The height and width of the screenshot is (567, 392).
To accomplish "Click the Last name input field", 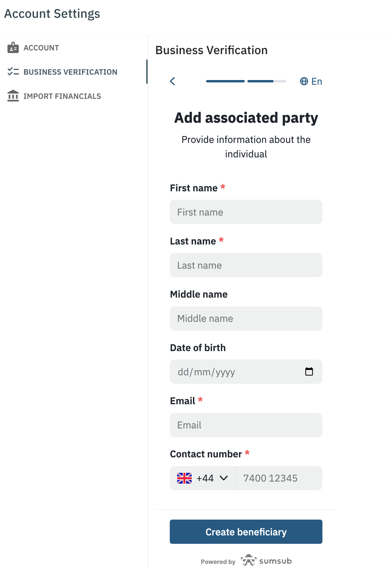I will click(x=246, y=265).
